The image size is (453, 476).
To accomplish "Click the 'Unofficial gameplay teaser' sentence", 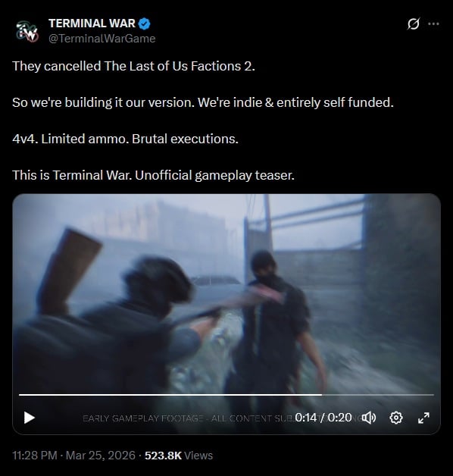I will click(x=215, y=175).
